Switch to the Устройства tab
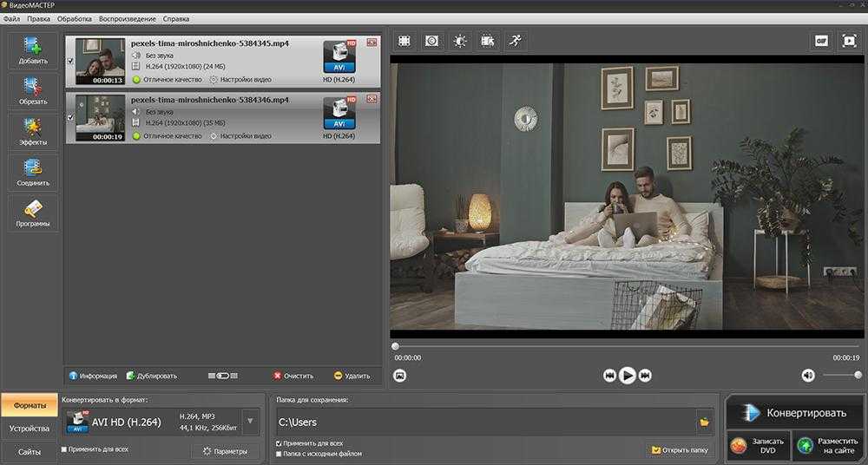The height and width of the screenshot is (465, 868). 29,429
